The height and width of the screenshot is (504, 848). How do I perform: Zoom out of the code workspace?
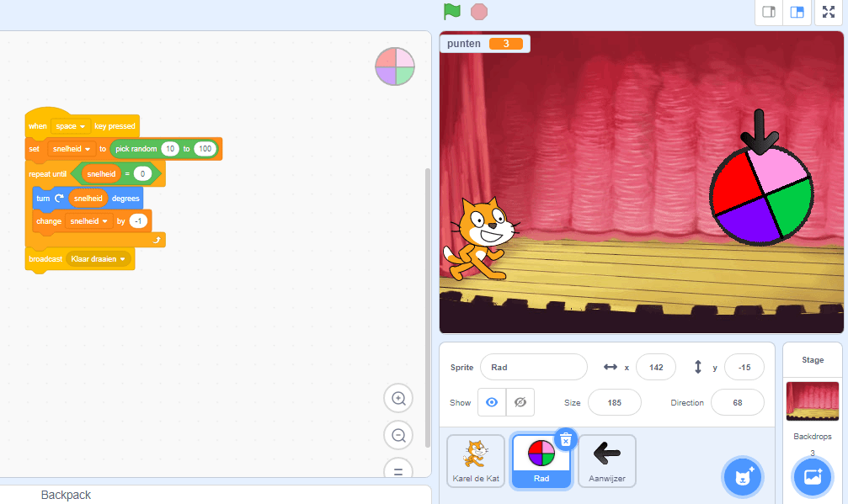tap(399, 435)
